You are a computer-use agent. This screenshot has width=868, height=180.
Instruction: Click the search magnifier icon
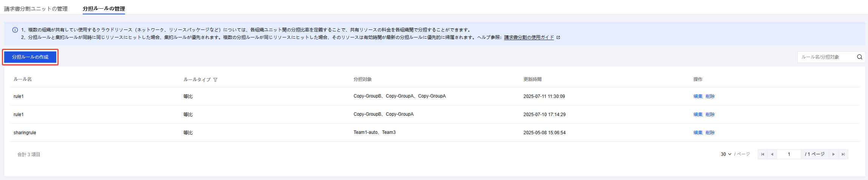(860, 57)
